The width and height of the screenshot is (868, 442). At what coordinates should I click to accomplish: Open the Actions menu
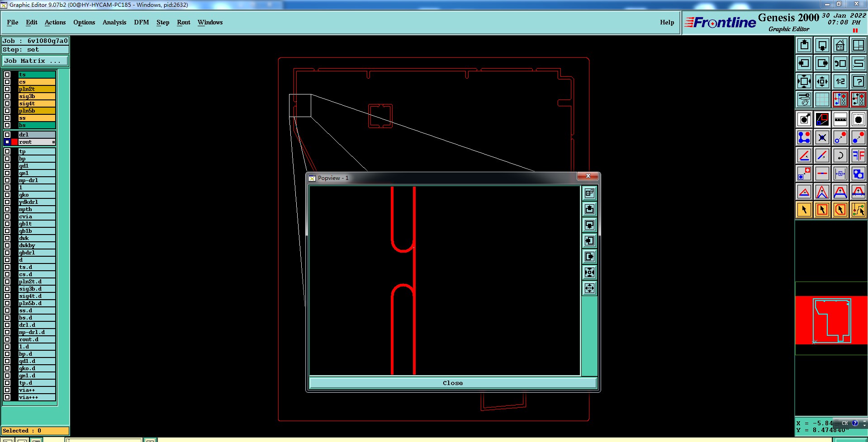[55, 22]
